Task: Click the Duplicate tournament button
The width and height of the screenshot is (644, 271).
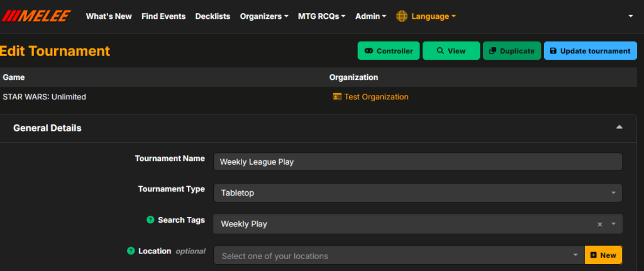Action: click(511, 51)
